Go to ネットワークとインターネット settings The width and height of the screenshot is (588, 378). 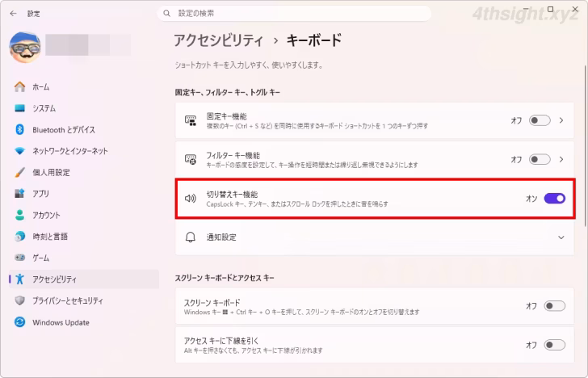pyautogui.click(x=84, y=151)
